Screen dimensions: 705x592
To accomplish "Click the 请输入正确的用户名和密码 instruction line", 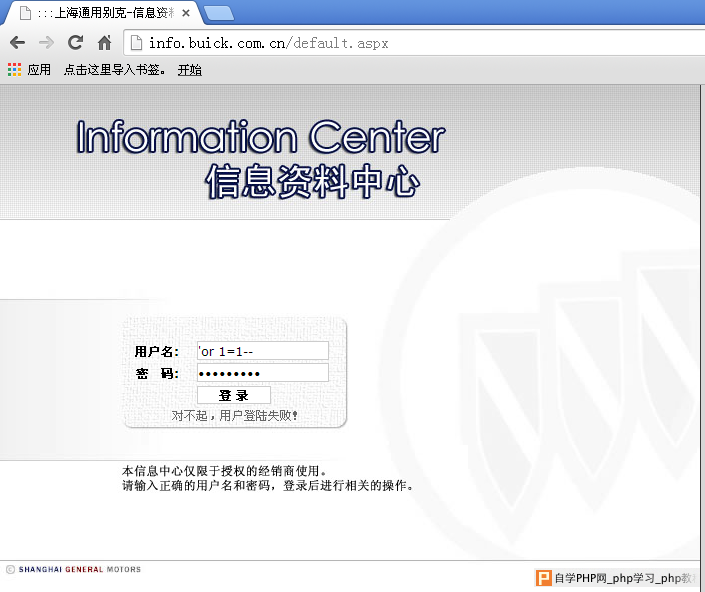I will pos(268,485).
